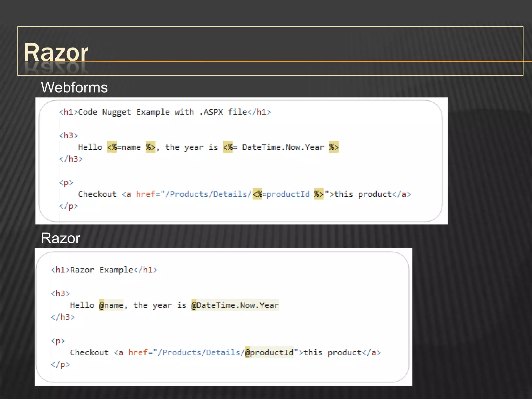Click the highlighted @DateTime.Now.Year expression
The width and height of the screenshot is (532, 399).
(x=235, y=305)
